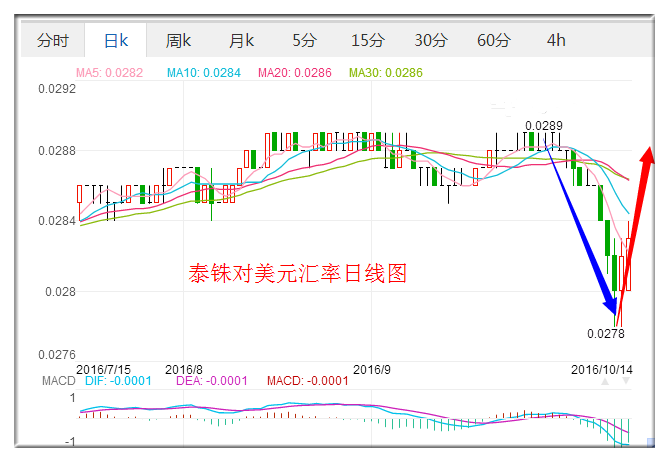Click the 0.0289 high price label

pyautogui.click(x=544, y=126)
